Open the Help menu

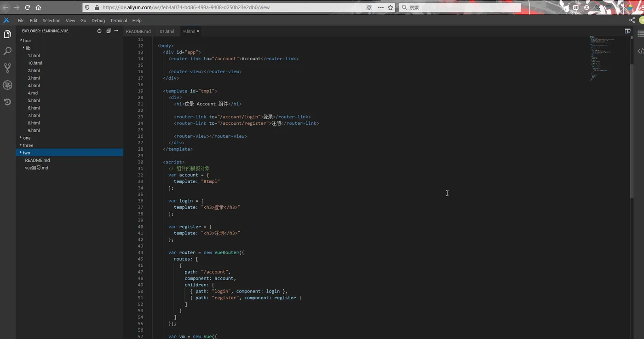click(137, 20)
